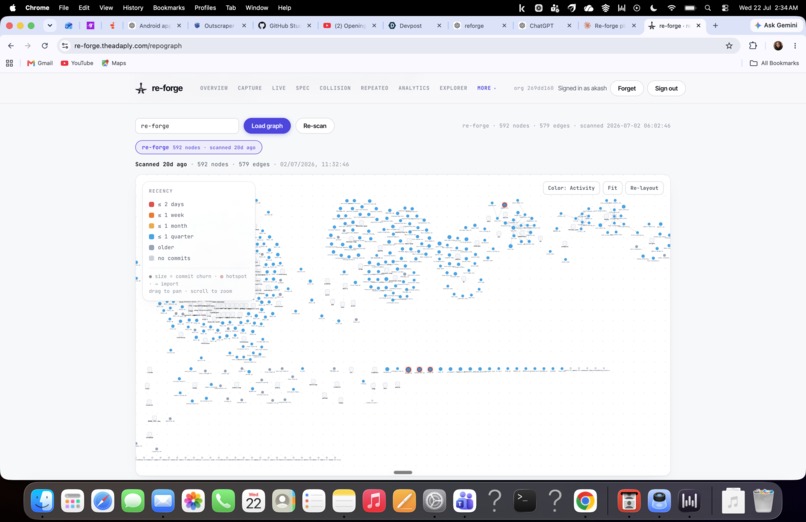Launch Safari from the dock

pos(103,500)
